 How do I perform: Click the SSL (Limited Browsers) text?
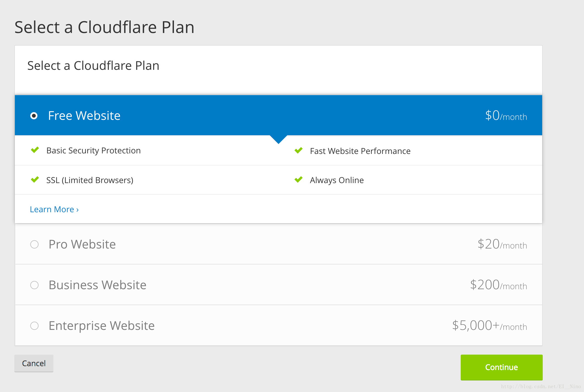[x=90, y=180]
